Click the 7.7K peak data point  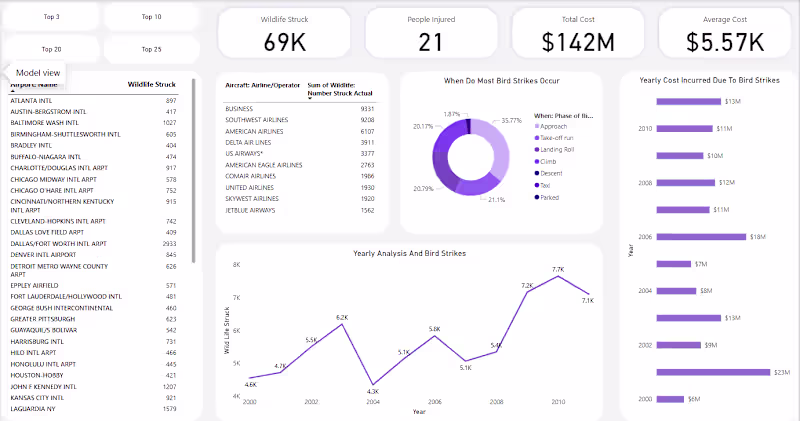pos(558,276)
